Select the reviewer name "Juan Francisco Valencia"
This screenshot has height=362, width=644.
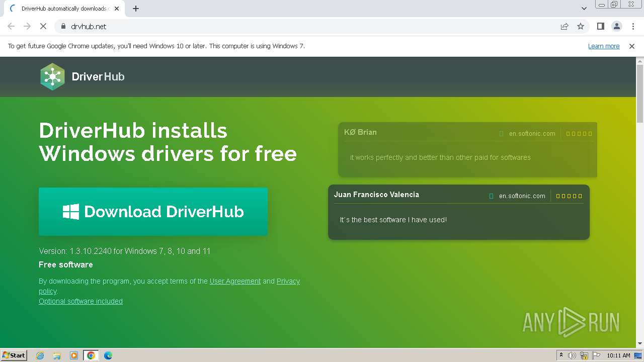[x=376, y=195]
